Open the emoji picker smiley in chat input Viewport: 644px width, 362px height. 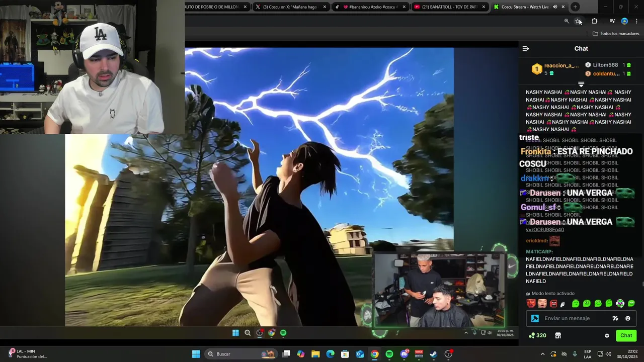627,318
